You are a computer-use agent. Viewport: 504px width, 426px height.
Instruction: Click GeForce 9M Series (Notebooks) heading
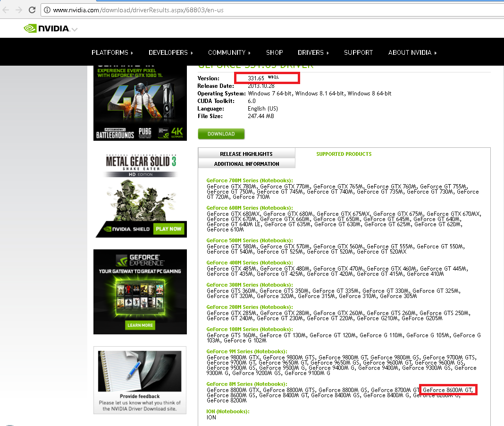246,351
